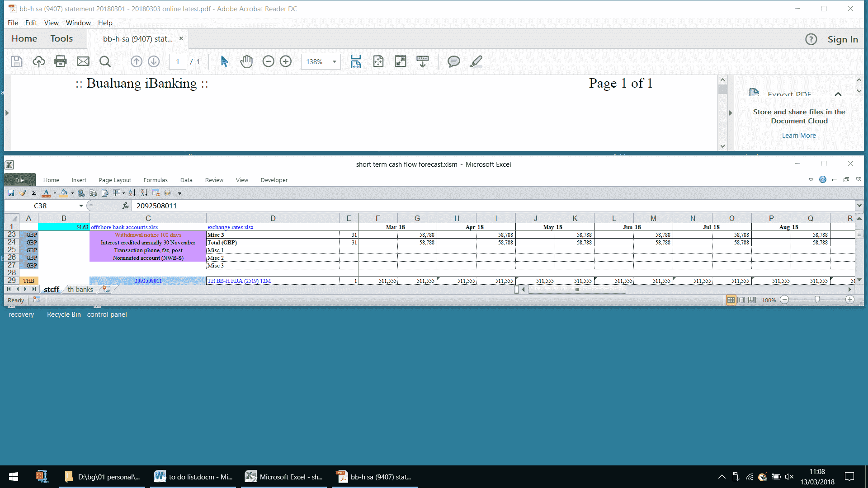Open the Acrobat Window menu

(78, 23)
